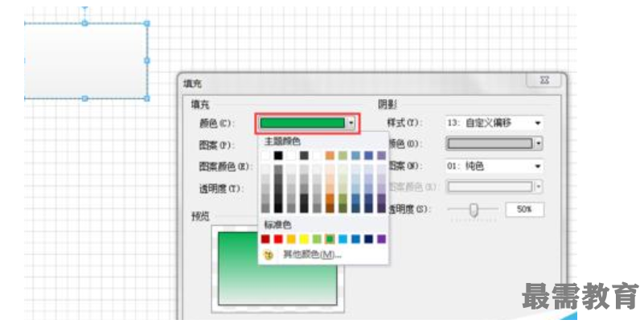Select the highlighted green standard color swatch
This screenshot has width=644, height=328.
click(330, 239)
